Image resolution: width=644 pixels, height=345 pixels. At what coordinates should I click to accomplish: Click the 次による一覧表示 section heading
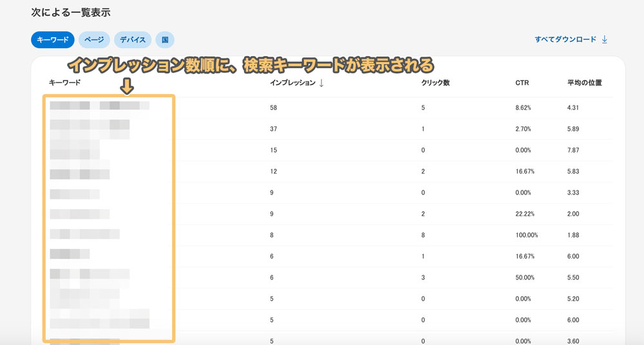click(x=63, y=12)
